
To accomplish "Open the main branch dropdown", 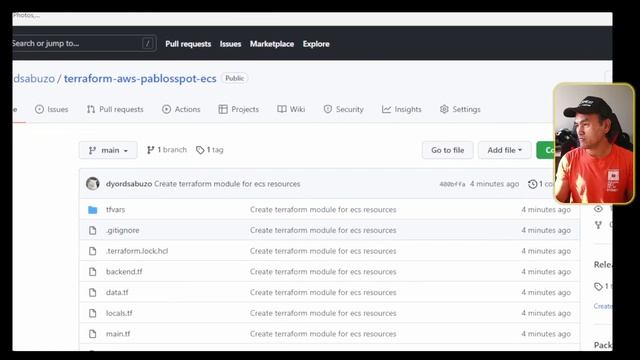I will click(x=108, y=150).
